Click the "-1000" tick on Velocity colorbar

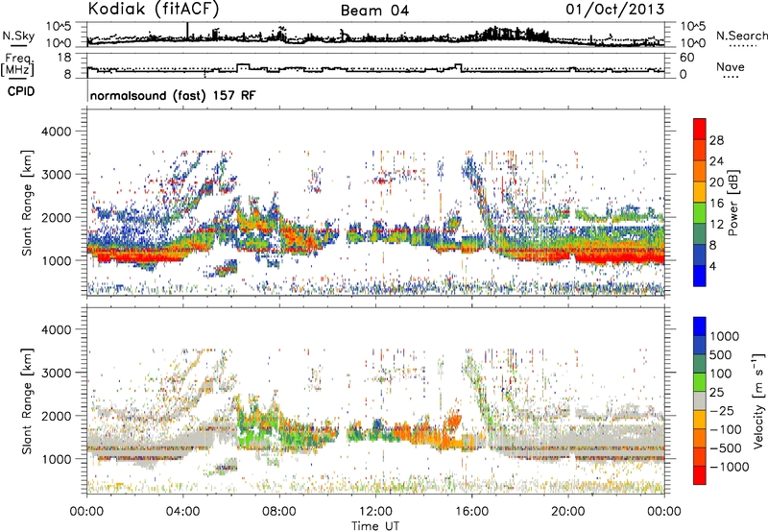click(730, 467)
